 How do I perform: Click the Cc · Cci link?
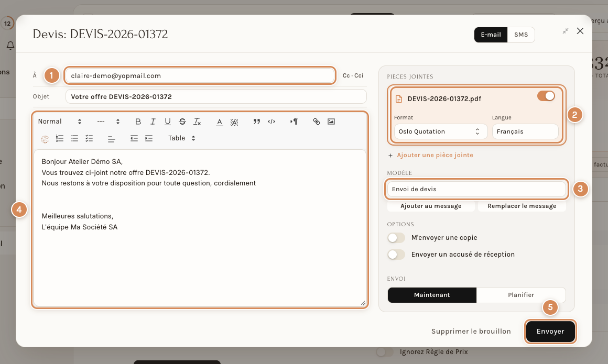353,75
